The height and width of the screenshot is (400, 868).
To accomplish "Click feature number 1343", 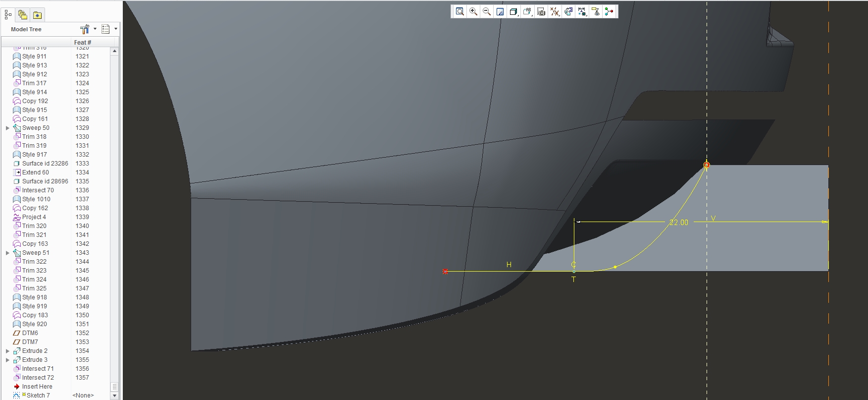I will click(82, 253).
